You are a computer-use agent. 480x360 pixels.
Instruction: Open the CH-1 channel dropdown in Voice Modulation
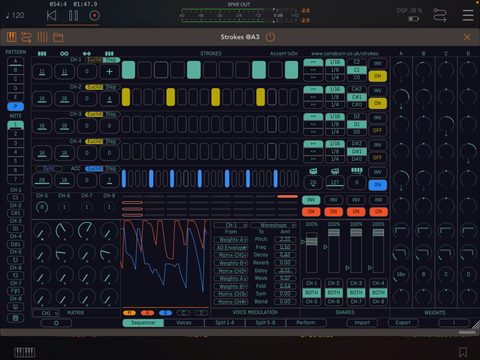tap(231, 225)
